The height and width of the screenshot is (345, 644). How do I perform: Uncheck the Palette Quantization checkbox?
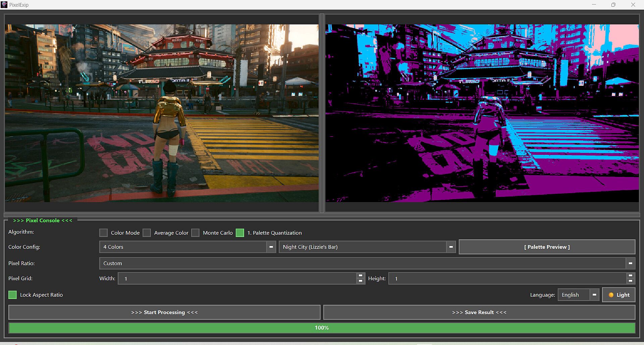click(240, 233)
